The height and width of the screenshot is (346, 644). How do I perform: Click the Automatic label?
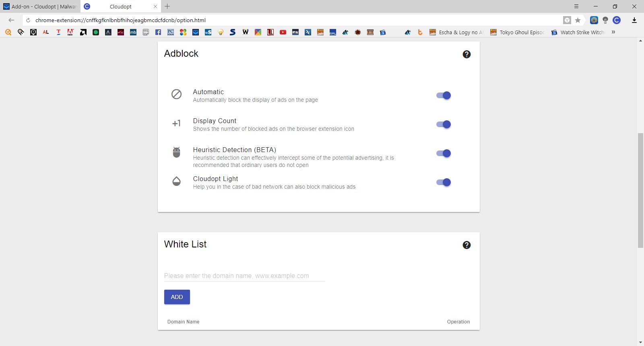(x=208, y=92)
